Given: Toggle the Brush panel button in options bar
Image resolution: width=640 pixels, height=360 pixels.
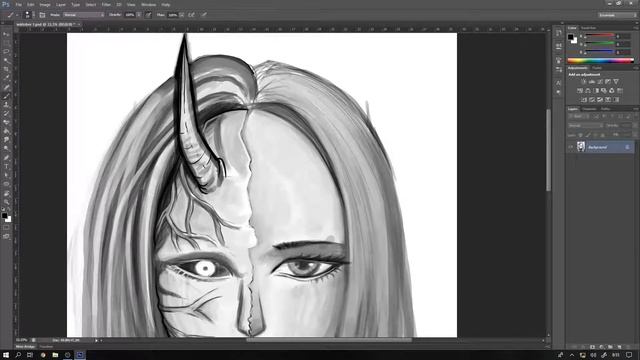Looking at the screenshot, I should pos(42,15).
